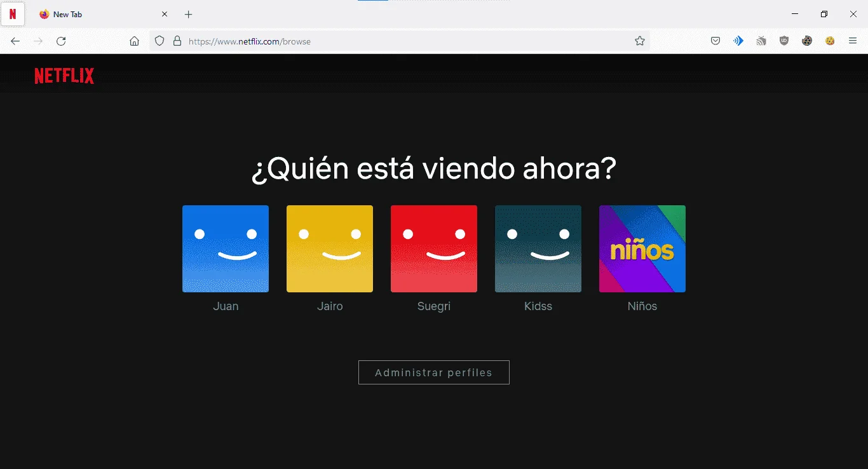
Task: Show site security padlock info
Action: [177, 41]
